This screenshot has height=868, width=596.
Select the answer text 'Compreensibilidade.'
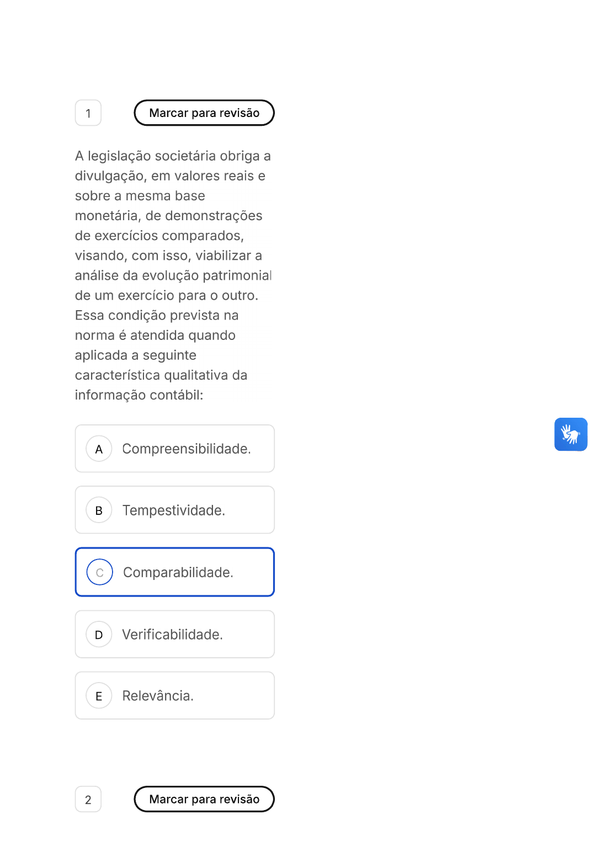coord(187,449)
